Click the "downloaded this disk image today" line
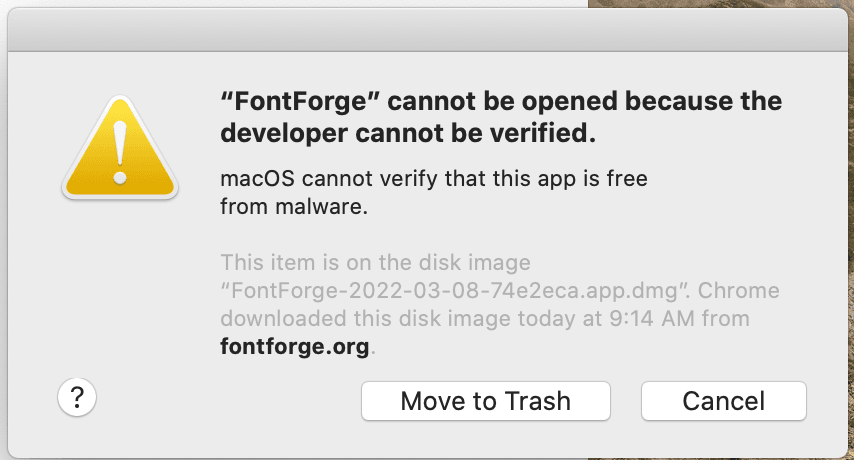The height and width of the screenshot is (460, 854). pos(398,319)
